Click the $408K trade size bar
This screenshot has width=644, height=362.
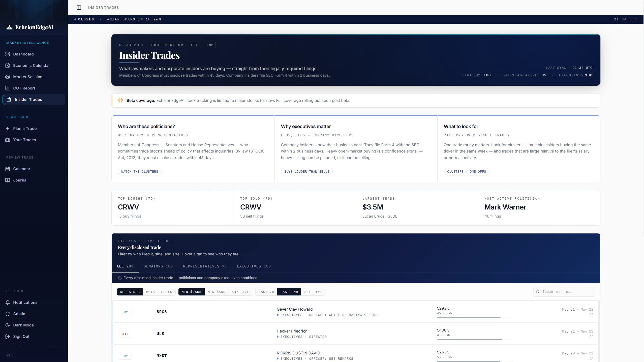pyautogui.click(x=475, y=340)
